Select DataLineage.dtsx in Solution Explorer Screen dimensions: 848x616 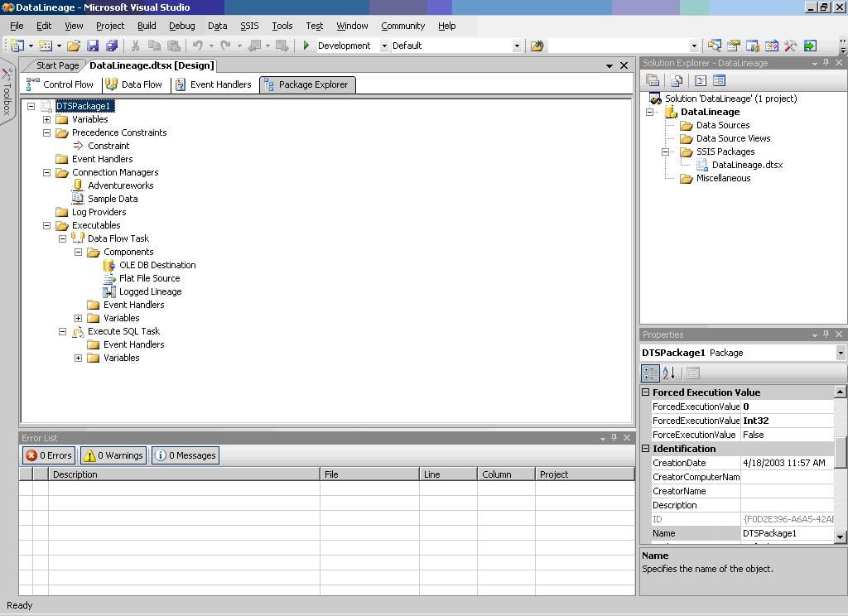coord(747,165)
